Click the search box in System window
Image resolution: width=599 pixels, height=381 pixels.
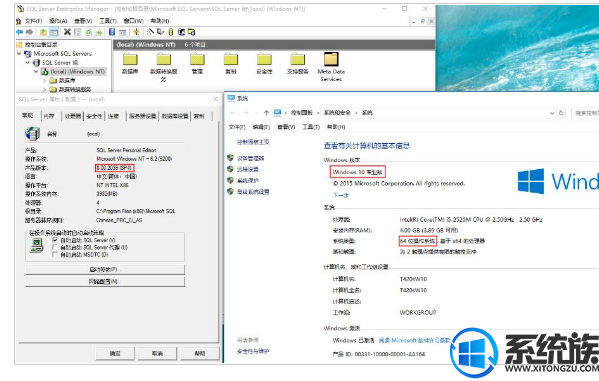tap(585, 113)
